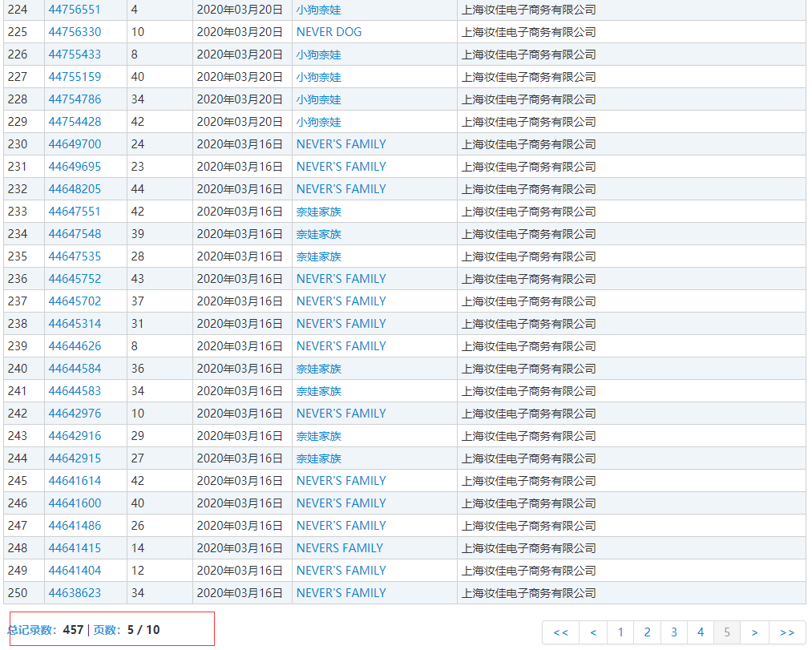
Task: Open application number 44642976
Action: (75, 414)
